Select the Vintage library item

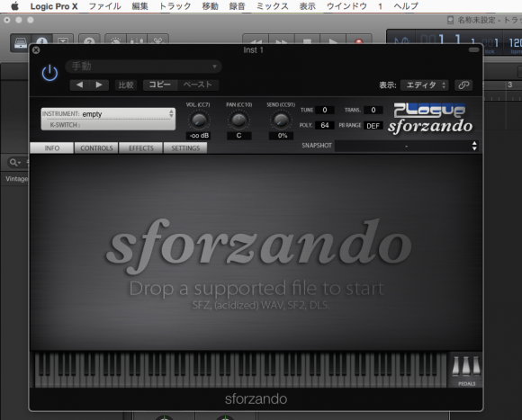coord(16,179)
